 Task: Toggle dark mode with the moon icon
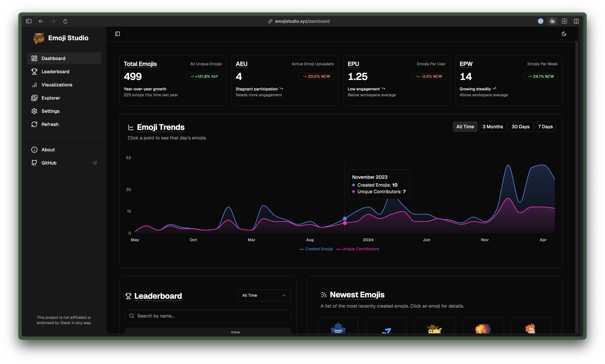[564, 34]
